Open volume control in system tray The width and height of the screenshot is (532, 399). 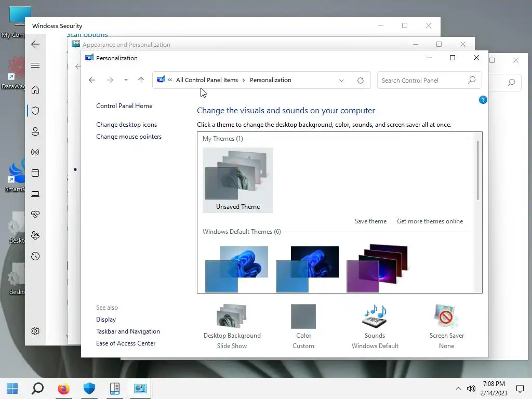click(x=471, y=389)
